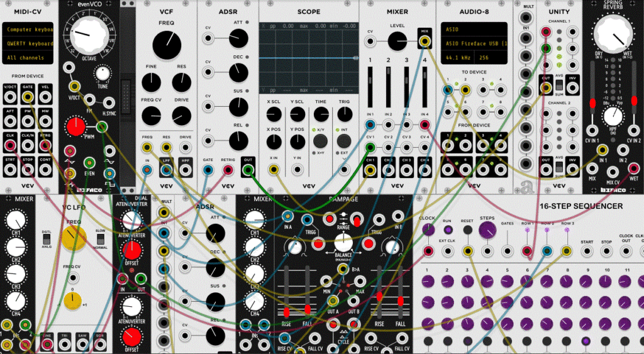
Task: Click the evenVCO red PWM knob
Action: 75,127
